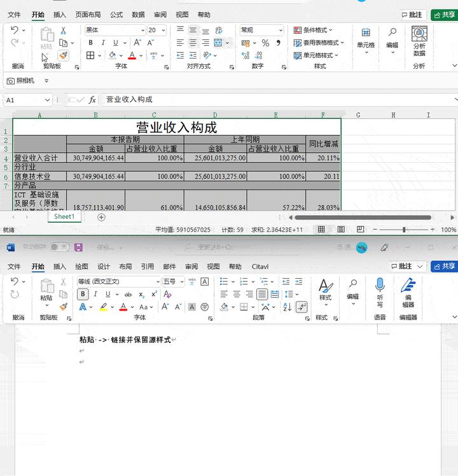This screenshot has width=458, height=476.
Task: Click the fx insert function icon
Action: [92, 100]
